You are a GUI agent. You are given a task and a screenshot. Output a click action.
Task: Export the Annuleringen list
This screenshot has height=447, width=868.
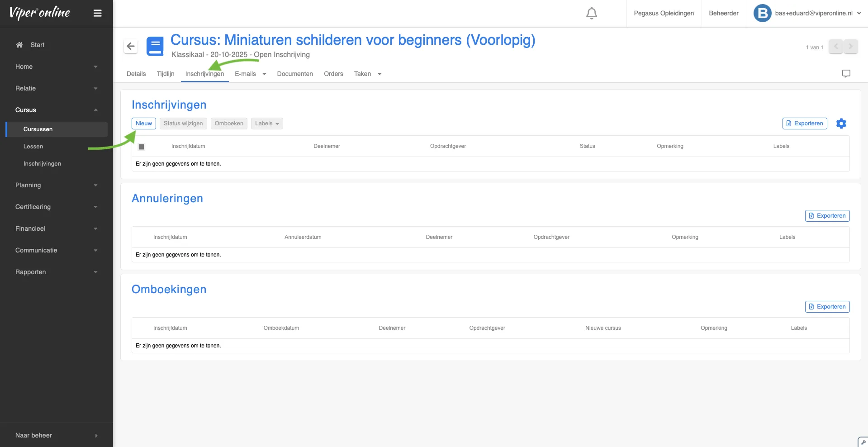click(x=827, y=216)
